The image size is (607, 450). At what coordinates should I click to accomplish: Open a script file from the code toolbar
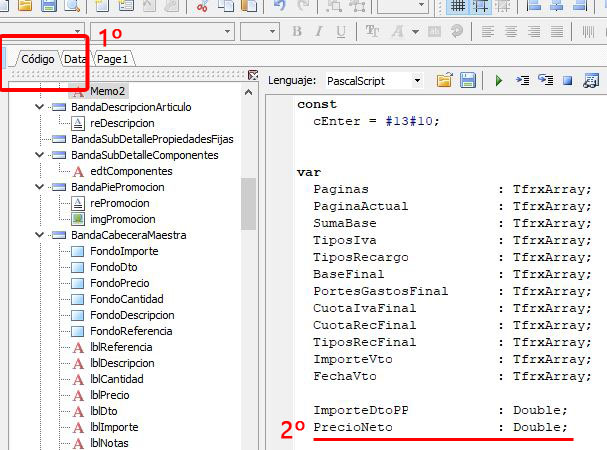pyautogui.click(x=444, y=80)
